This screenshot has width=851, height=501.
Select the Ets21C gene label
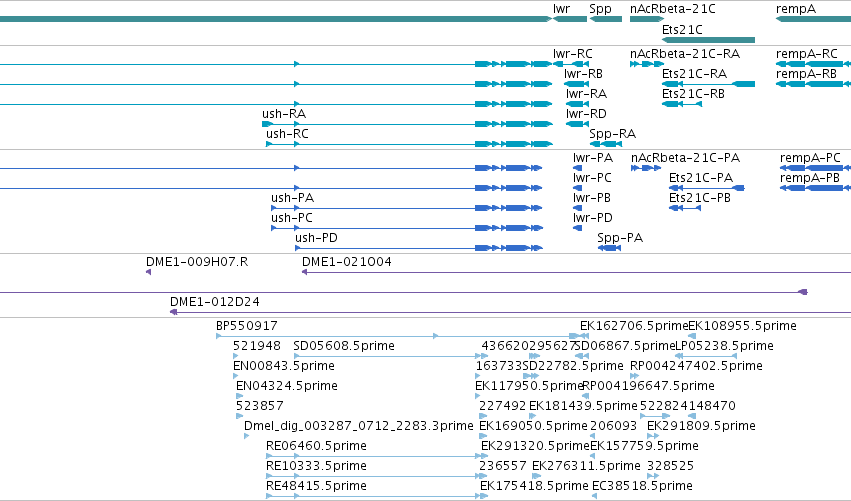[682, 29]
